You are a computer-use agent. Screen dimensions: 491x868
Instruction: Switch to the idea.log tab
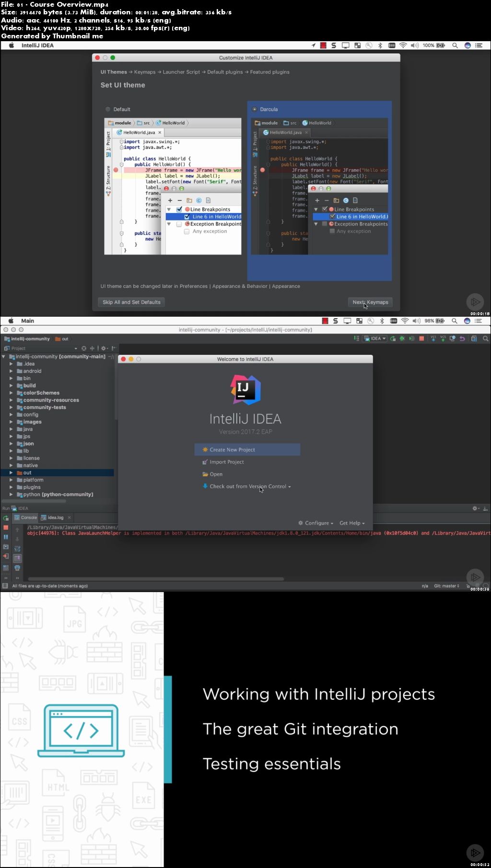52,518
